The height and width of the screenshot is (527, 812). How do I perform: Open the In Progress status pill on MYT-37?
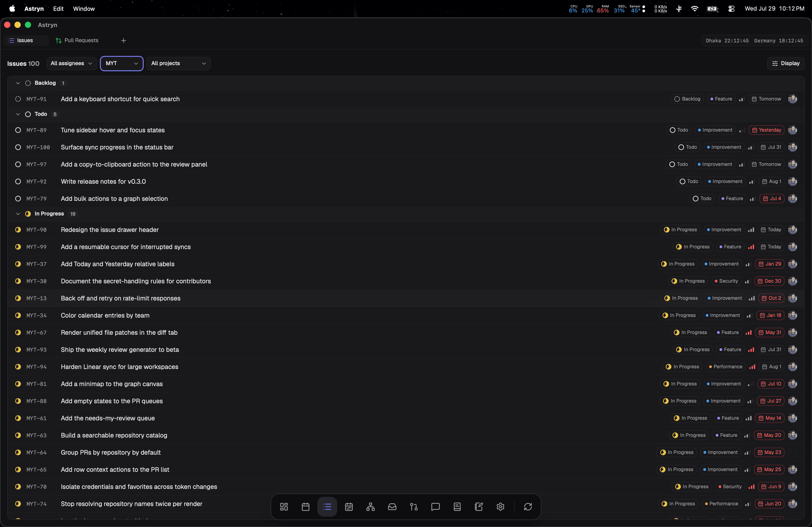pos(678,264)
